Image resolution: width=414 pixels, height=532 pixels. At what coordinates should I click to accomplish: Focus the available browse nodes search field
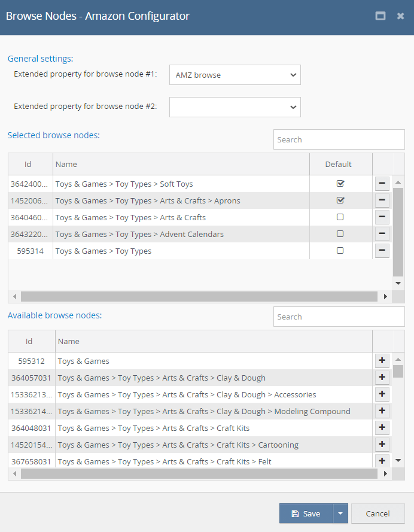(x=339, y=317)
